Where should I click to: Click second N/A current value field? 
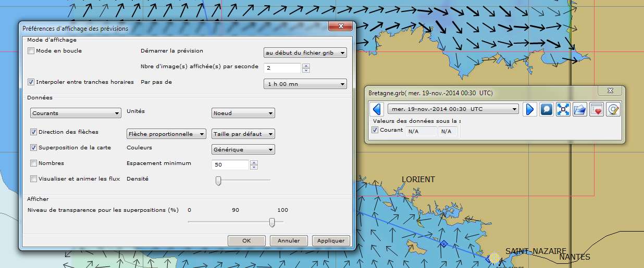click(x=448, y=132)
